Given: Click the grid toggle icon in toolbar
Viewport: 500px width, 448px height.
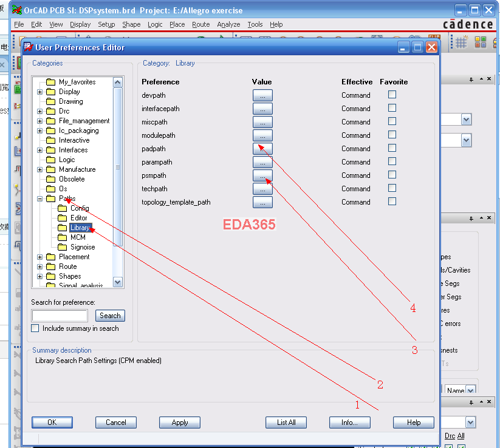Looking at the screenshot, I should pyautogui.click(x=462, y=42).
